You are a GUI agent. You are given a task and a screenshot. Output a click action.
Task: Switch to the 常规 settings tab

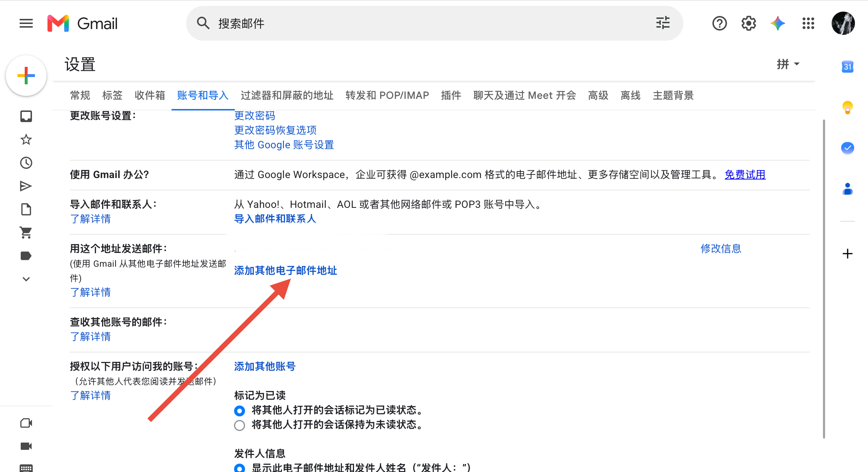tap(80, 95)
